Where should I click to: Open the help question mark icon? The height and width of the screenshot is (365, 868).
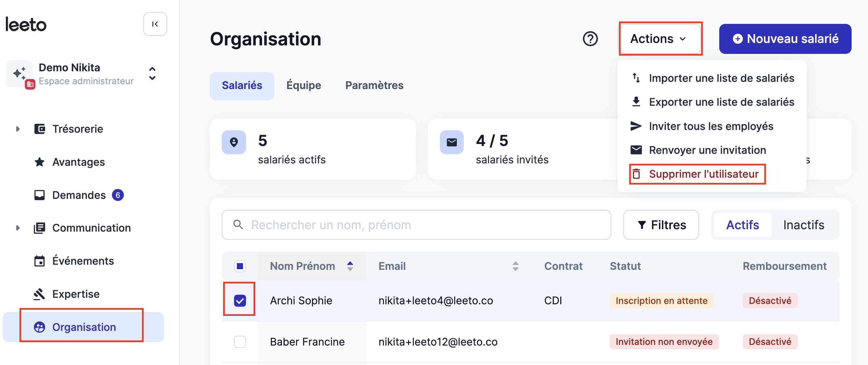pos(590,39)
